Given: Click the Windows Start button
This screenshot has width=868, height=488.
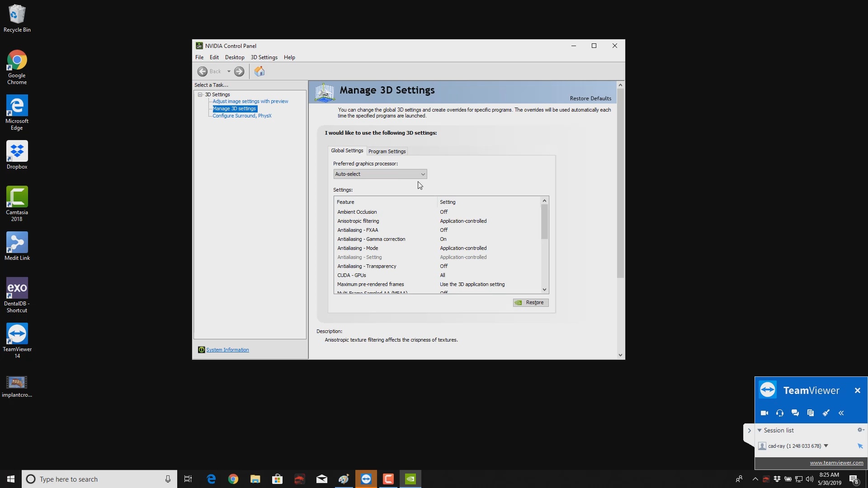Looking at the screenshot, I should [11, 479].
